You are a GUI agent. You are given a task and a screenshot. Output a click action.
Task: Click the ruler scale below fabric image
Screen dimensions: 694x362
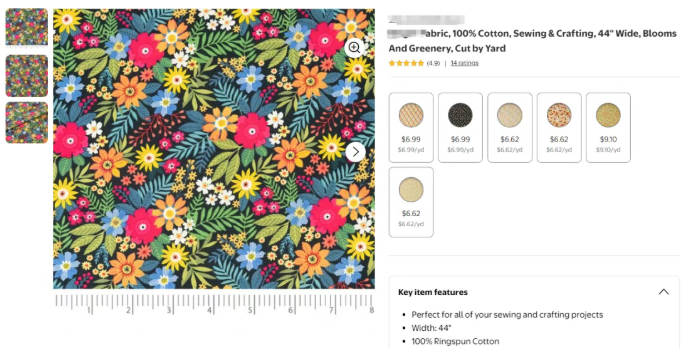pos(214,304)
